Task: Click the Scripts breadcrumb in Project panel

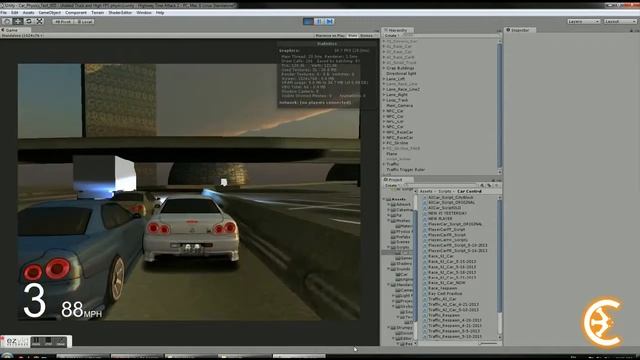Action: pos(445,191)
